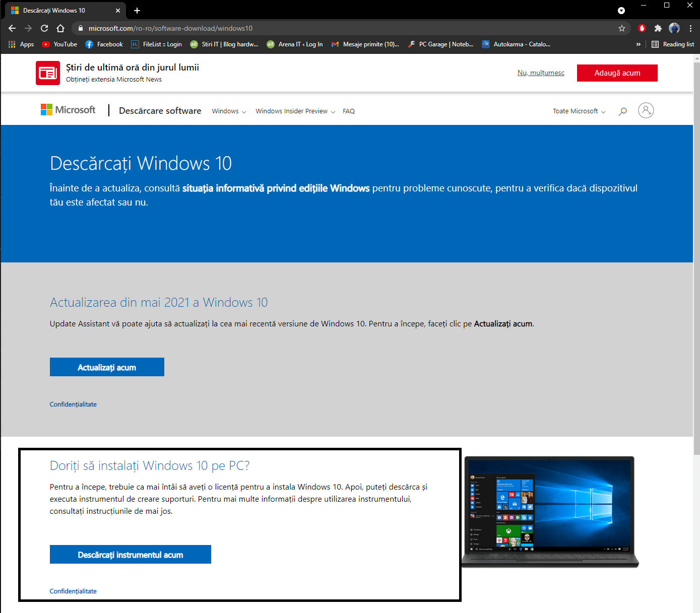
Task: Open the tab search dropdown arrow
Action: [x=621, y=11]
